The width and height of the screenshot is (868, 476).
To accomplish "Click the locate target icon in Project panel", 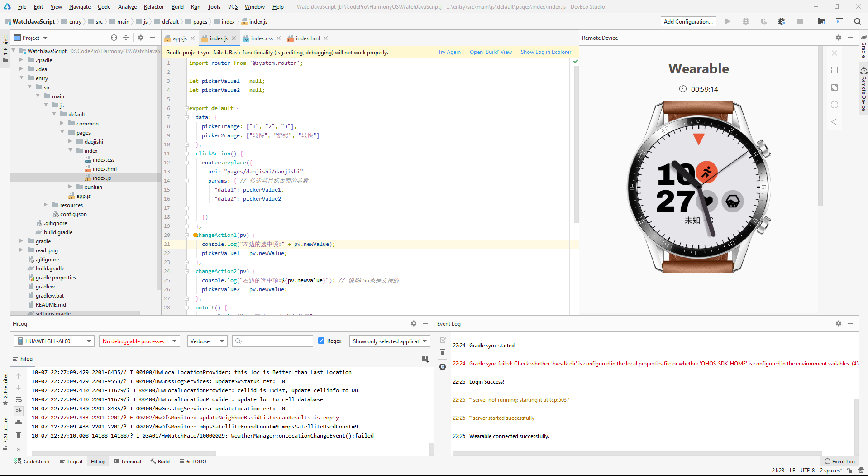I will [114, 38].
